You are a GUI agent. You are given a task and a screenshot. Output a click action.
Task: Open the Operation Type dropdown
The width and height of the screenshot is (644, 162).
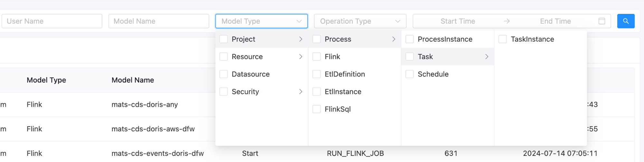tap(360, 21)
